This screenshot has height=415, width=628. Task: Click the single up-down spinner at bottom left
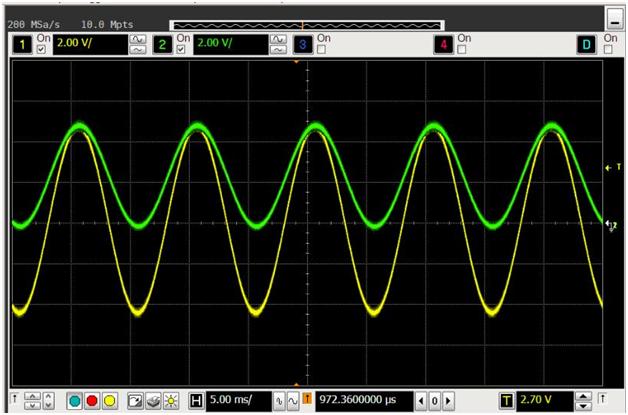click(x=48, y=400)
